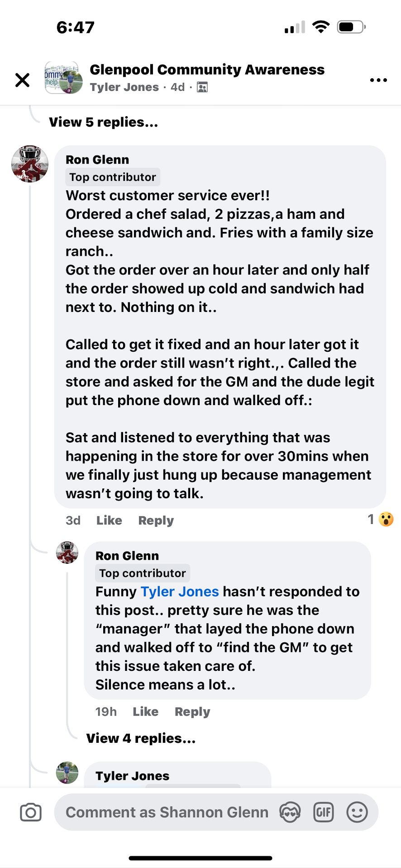401x868 pixels.
Task: Open the three-dot more options menu
Action: [x=378, y=80]
